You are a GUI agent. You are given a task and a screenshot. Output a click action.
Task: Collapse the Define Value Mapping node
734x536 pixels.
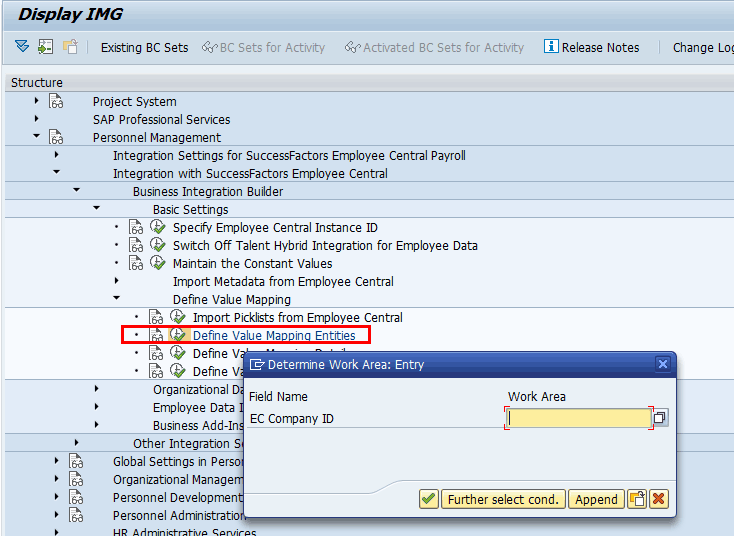pyautogui.click(x=117, y=298)
